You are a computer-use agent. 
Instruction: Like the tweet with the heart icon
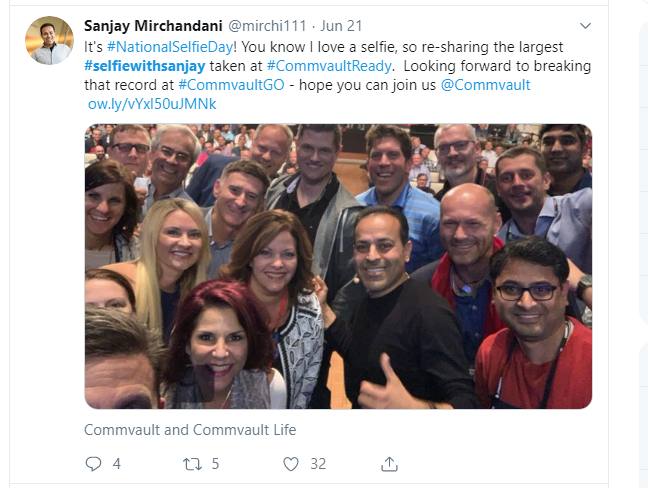point(291,464)
